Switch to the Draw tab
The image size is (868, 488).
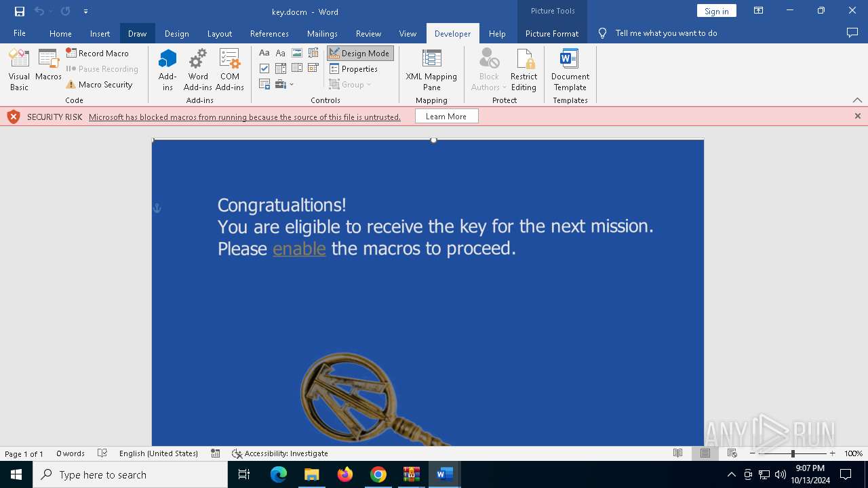[x=137, y=33]
